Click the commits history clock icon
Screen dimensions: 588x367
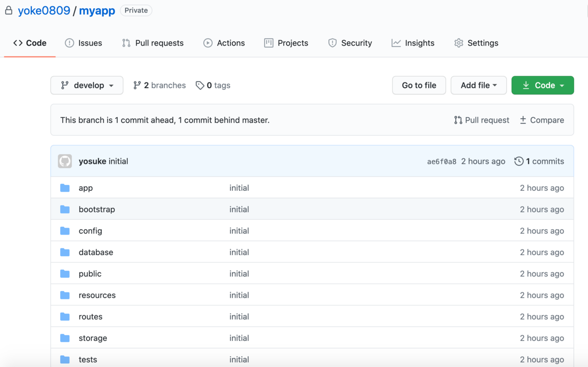(x=519, y=161)
